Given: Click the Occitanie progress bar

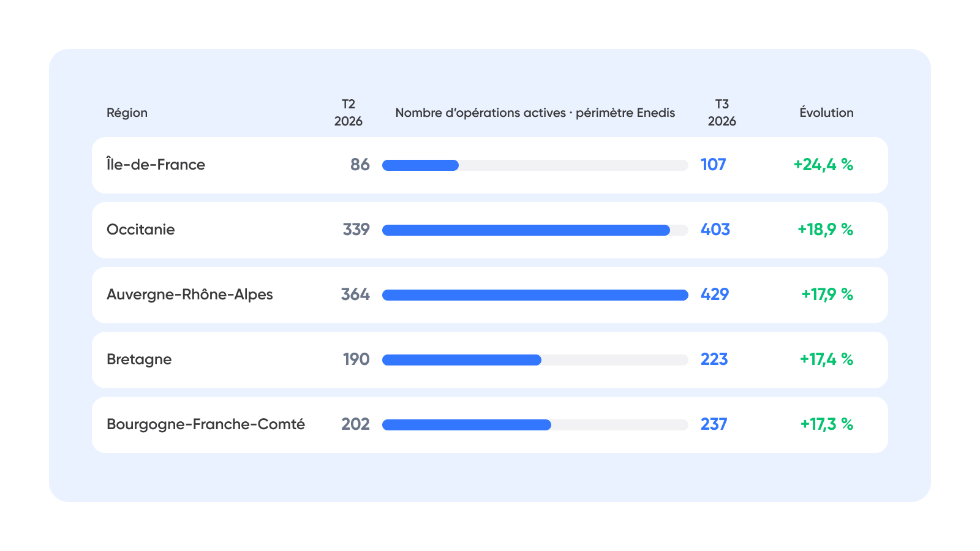Looking at the screenshot, I should [535, 230].
